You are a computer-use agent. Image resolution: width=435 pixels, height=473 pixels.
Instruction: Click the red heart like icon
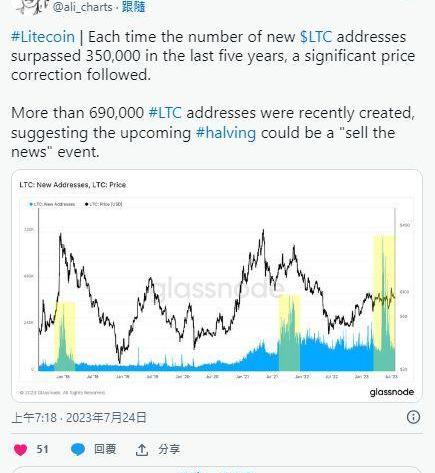point(21,450)
